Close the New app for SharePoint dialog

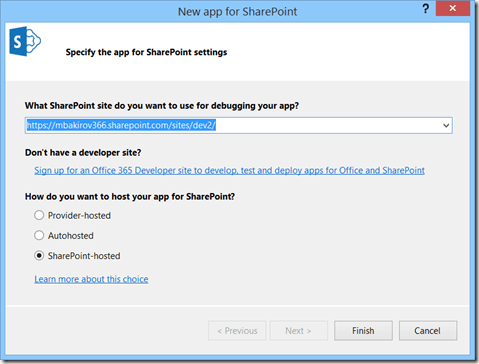(x=453, y=8)
